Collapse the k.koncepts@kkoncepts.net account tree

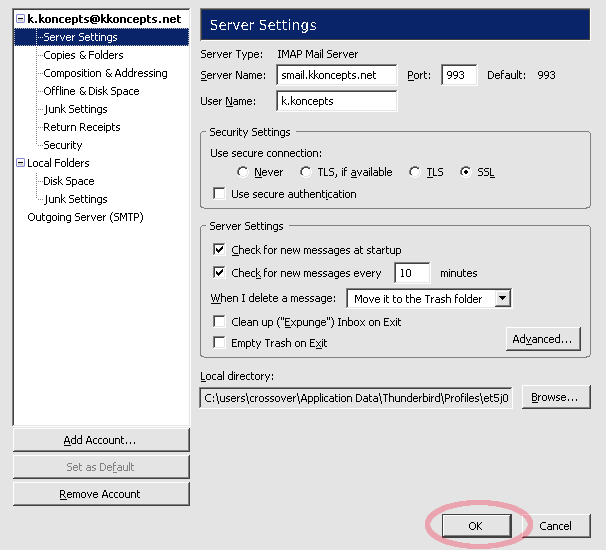click(20, 19)
